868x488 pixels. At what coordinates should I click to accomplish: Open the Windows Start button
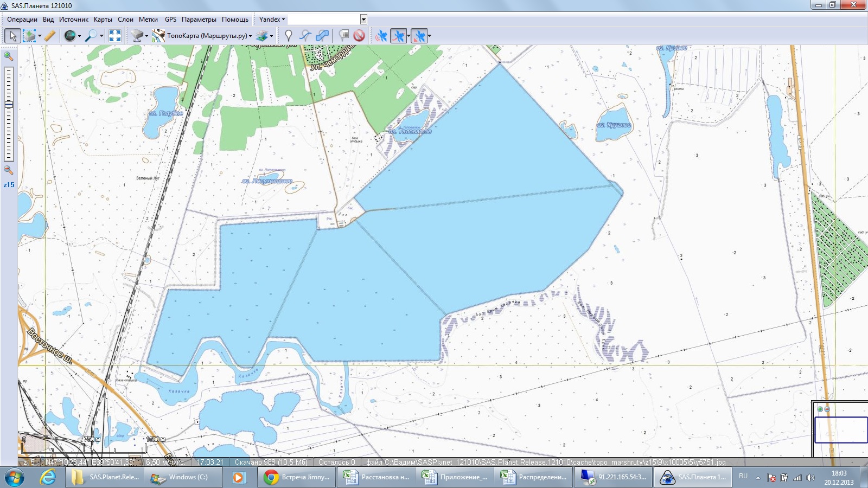click(x=15, y=477)
